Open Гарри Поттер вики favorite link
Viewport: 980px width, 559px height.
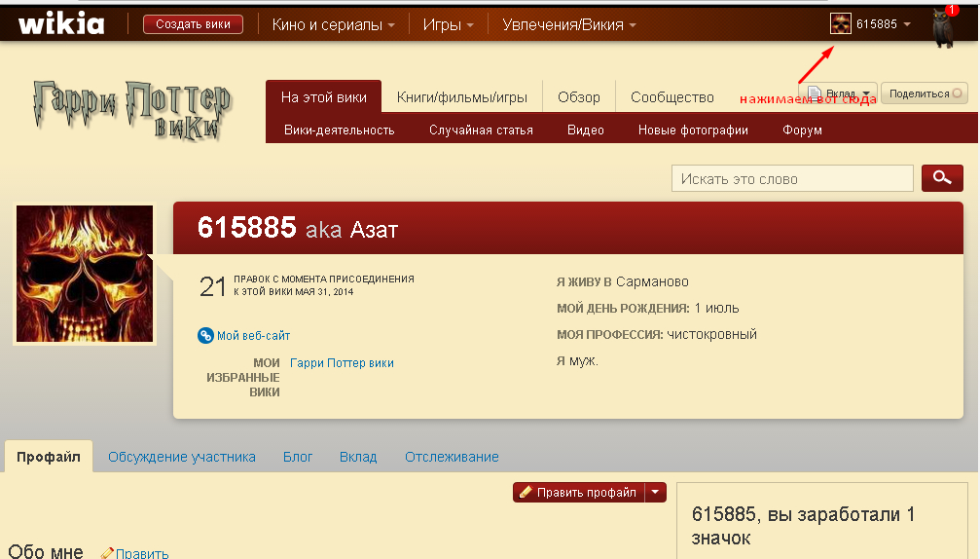[342, 362]
